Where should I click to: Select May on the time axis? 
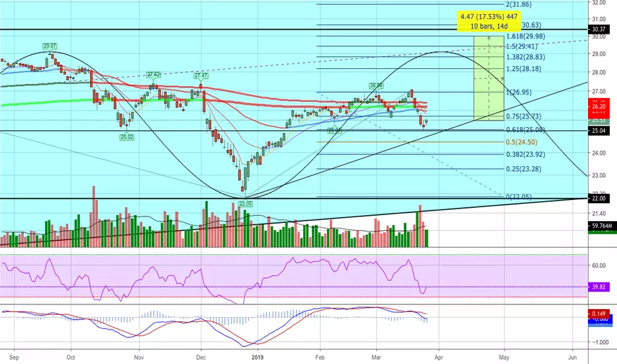(504, 357)
